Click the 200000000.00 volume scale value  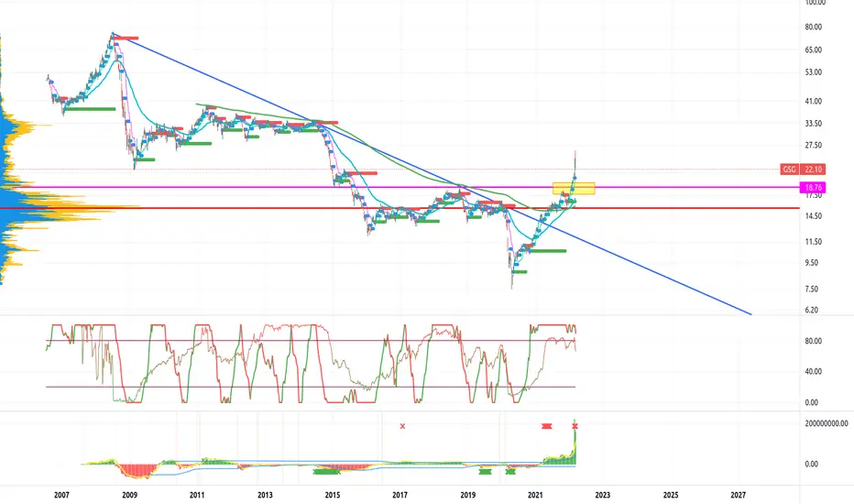(827, 423)
